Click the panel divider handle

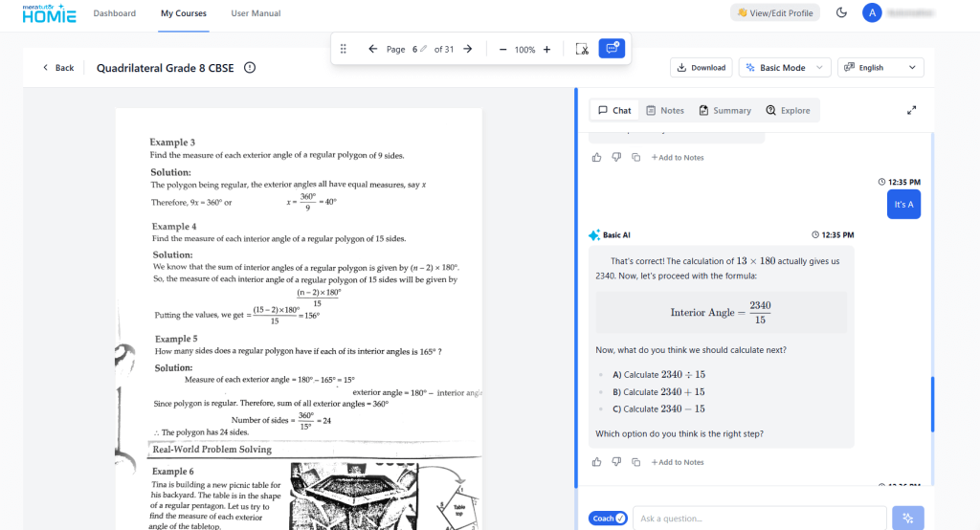(575, 288)
